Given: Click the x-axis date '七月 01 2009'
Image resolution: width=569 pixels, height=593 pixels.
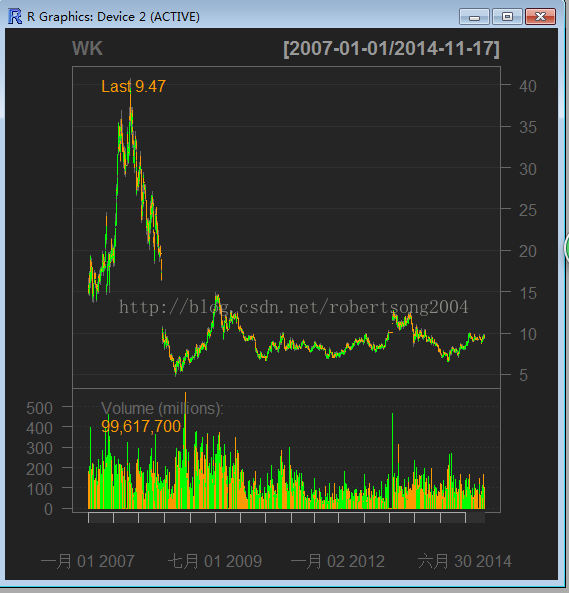Looking at the screenshot, I should coord(214,561).
